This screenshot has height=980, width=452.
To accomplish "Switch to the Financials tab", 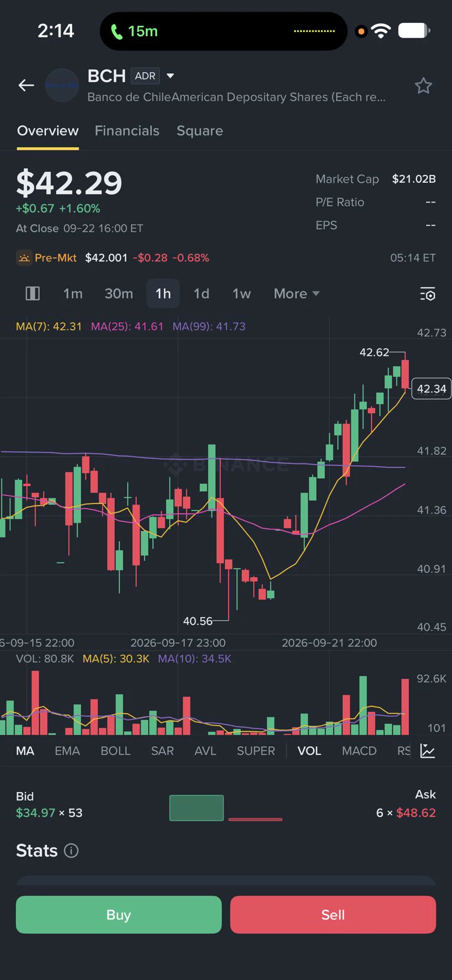I will [127, 131].
